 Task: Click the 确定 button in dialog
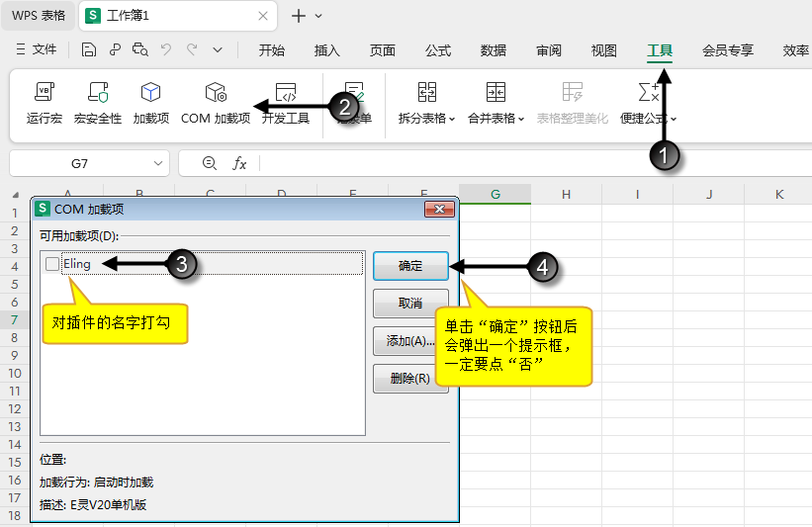click(x=410, y=266)
